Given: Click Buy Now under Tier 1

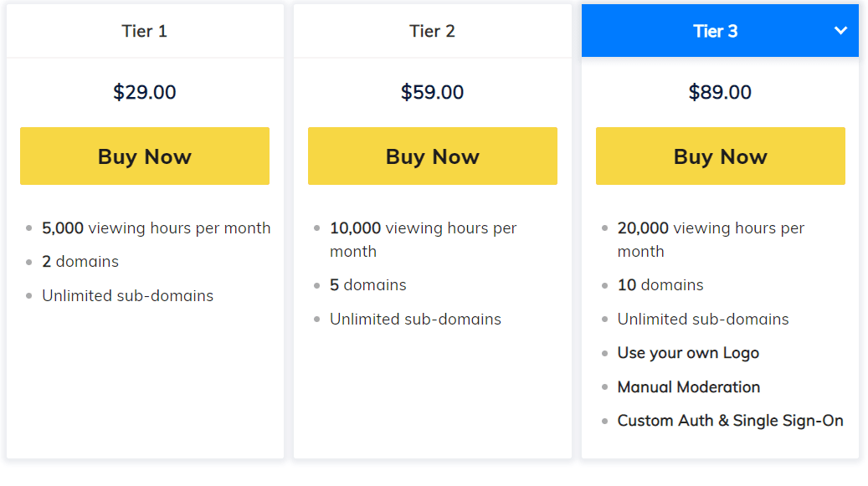Looking at the screenshot, I should tap(144, 156).
